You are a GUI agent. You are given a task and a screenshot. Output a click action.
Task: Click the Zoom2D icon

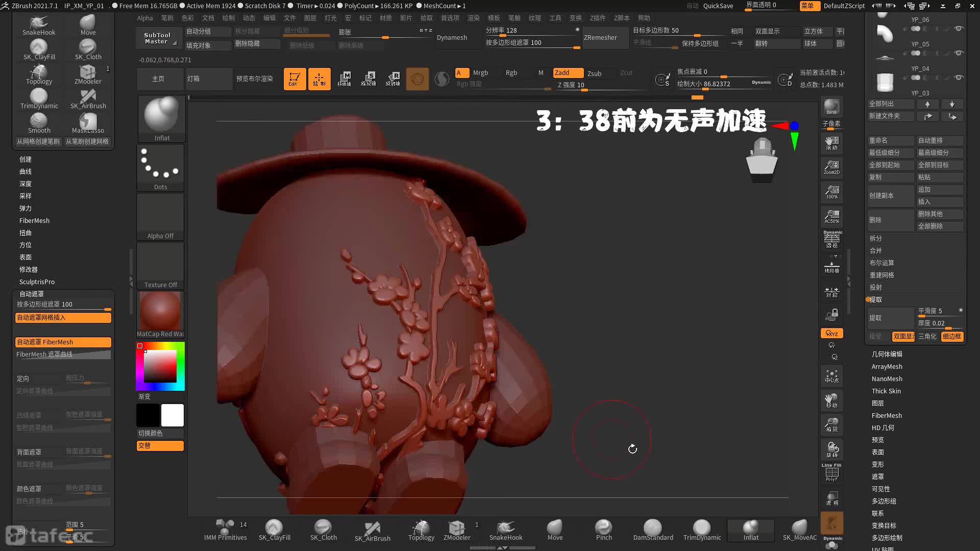pos(831,167)
